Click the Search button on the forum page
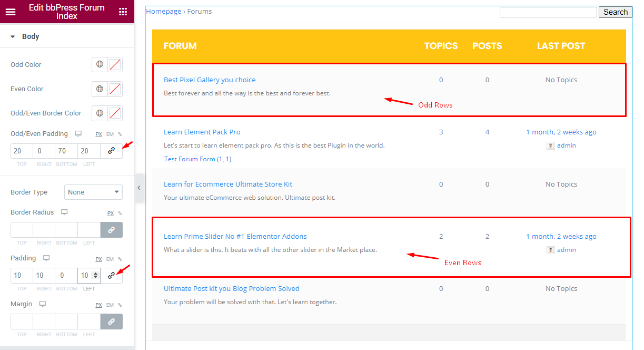The image size is (644, 350). [x=615, y=12]
